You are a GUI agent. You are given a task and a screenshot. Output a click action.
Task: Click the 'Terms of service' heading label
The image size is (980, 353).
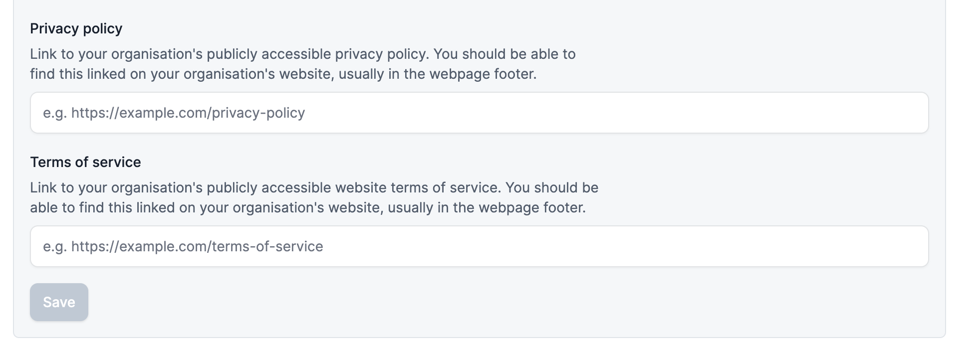85,162
